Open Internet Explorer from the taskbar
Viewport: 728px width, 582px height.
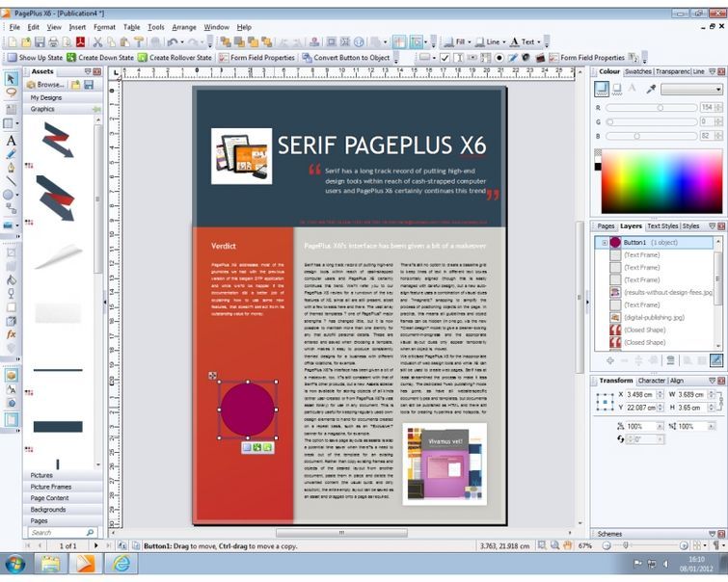point(122,563)
